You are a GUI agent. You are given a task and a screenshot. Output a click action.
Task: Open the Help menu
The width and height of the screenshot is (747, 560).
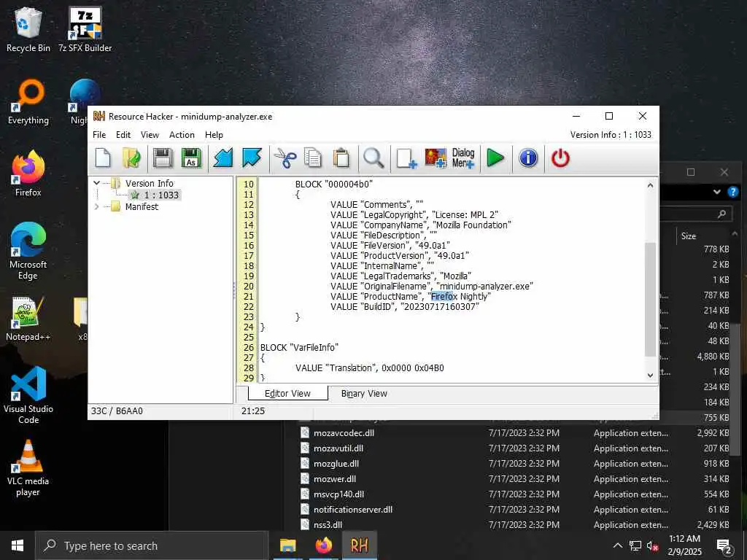coord(214,135)
